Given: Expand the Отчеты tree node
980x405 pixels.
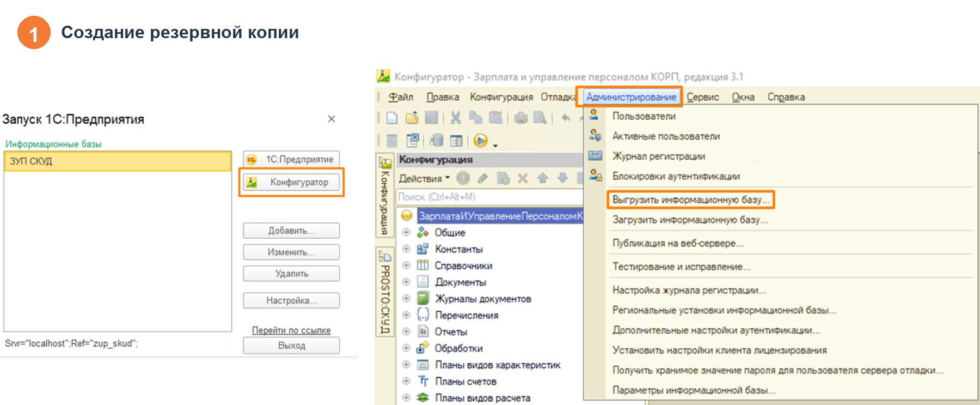Looking at the screenshot, I should coord(406,331).
